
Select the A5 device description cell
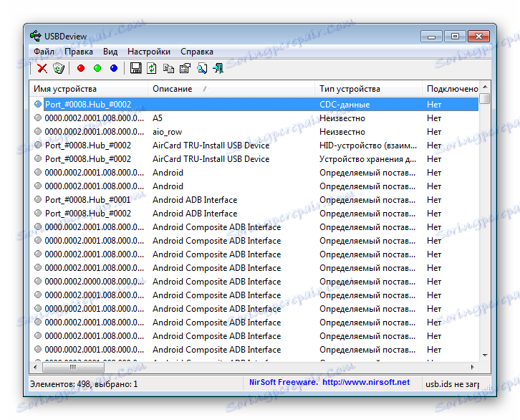click(x=158, y=118)
